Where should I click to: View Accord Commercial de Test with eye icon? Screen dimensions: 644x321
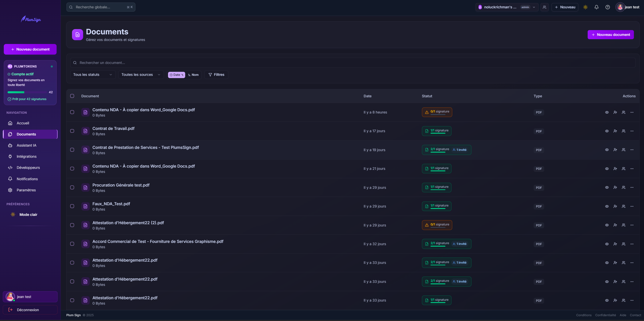pyautogui.click(x=607, y=244)
